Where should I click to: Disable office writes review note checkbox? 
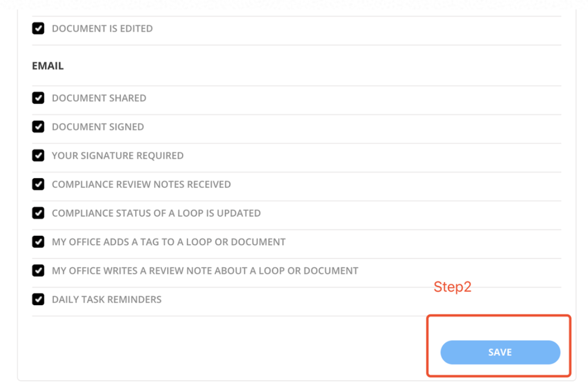(38, 270)
